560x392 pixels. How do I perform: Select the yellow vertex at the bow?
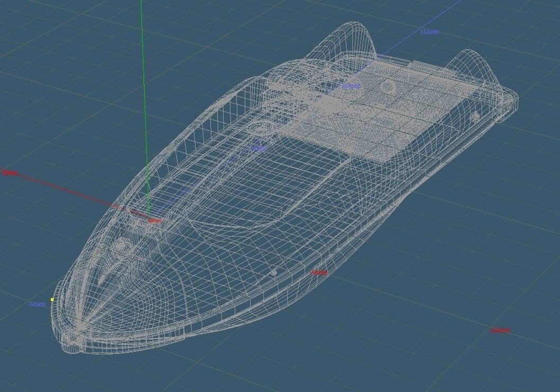coord(52,299)
